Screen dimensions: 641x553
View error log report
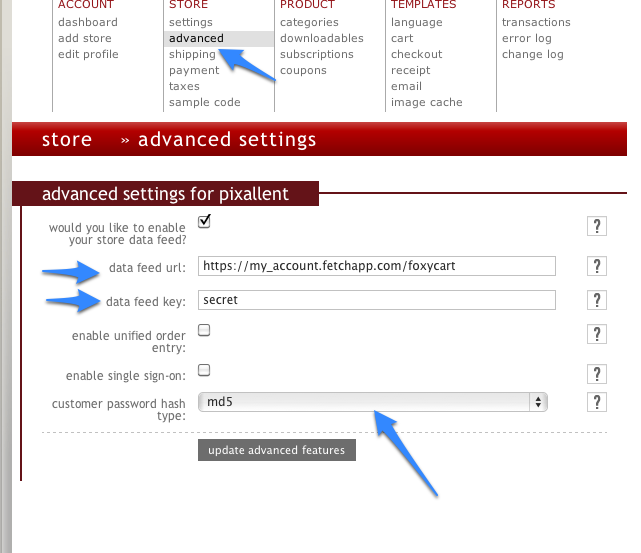(x=527, y=38)
